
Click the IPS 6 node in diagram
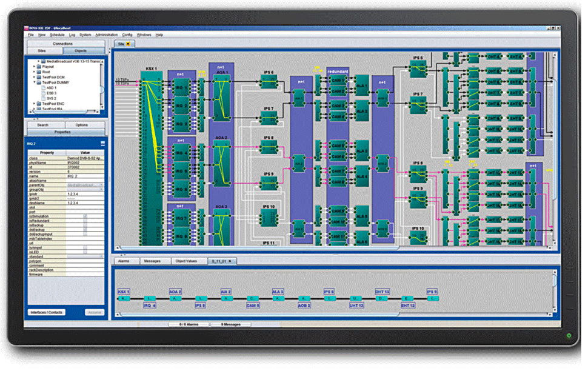point(269,81)
